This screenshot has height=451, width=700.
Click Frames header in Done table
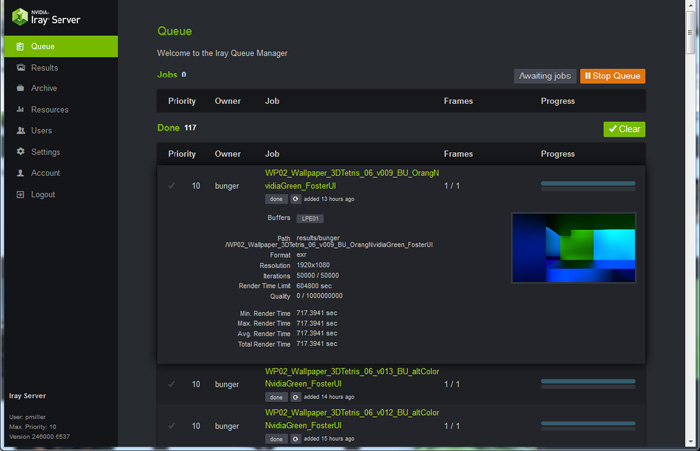coord(458,154)
